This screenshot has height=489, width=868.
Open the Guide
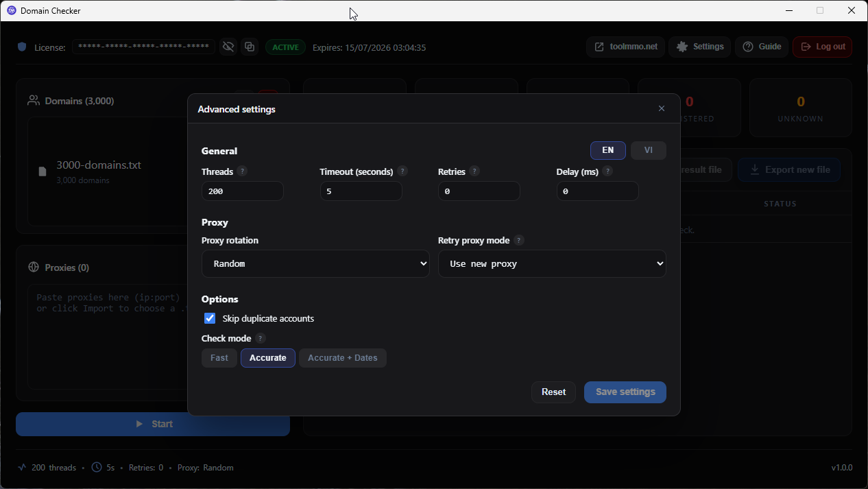[x=762, y=47]
